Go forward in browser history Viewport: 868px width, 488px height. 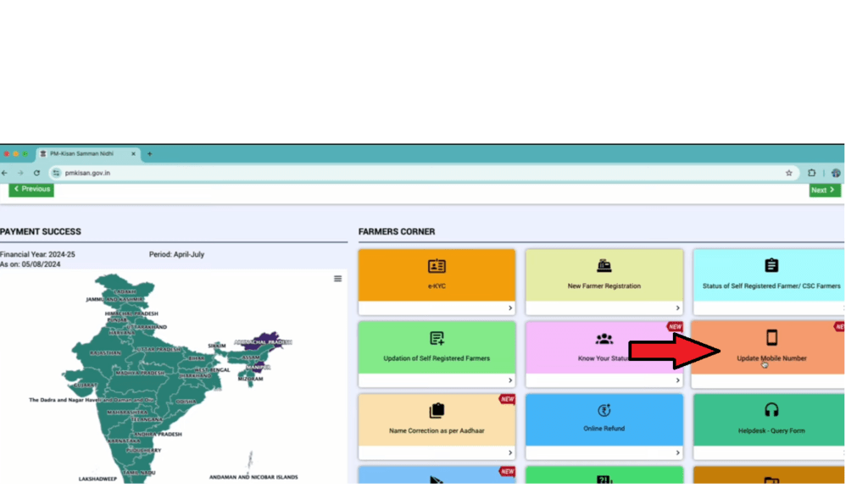[x=20, y=173]
